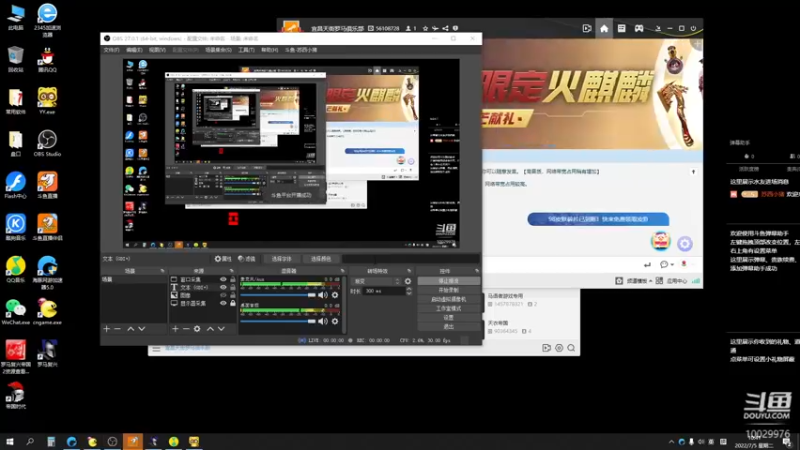Toggle lock on the text (GDI+) source
Image resolution: width=800 pixels, height=450 pixels.
pos(233,287)
